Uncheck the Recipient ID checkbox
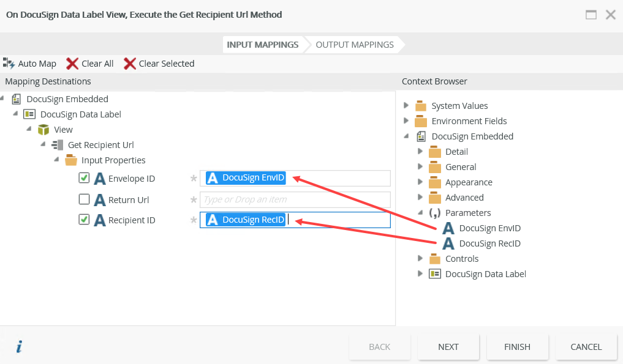The height and width of the screenshot is (364, 623). coord(85,220)
